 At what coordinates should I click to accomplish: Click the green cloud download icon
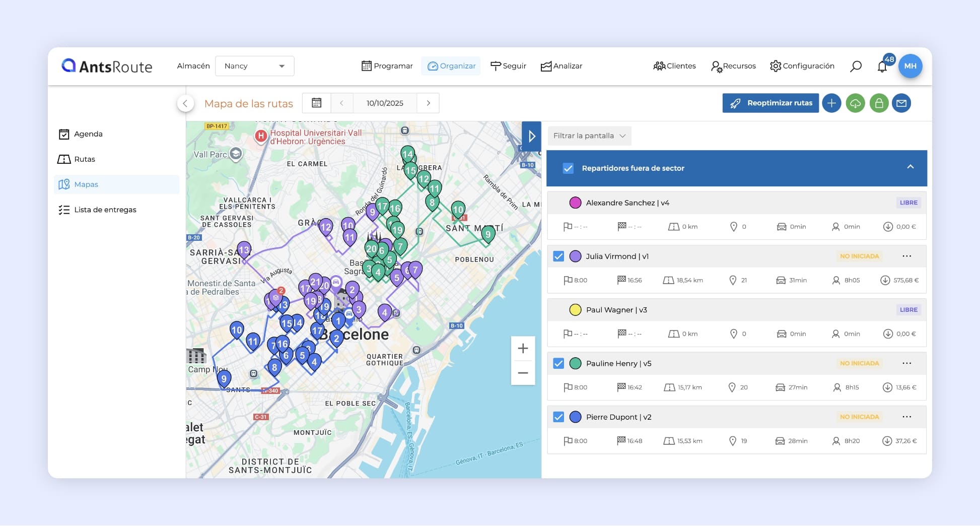855,103
